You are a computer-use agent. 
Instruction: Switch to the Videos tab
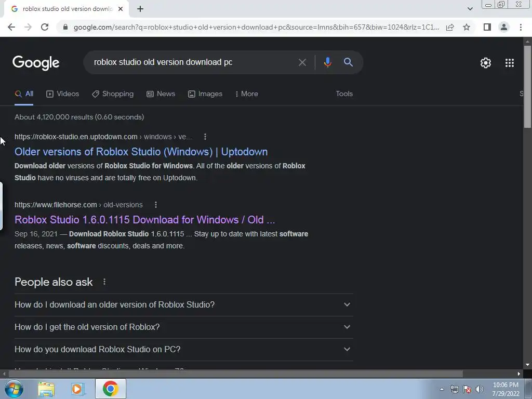[63, 94]
